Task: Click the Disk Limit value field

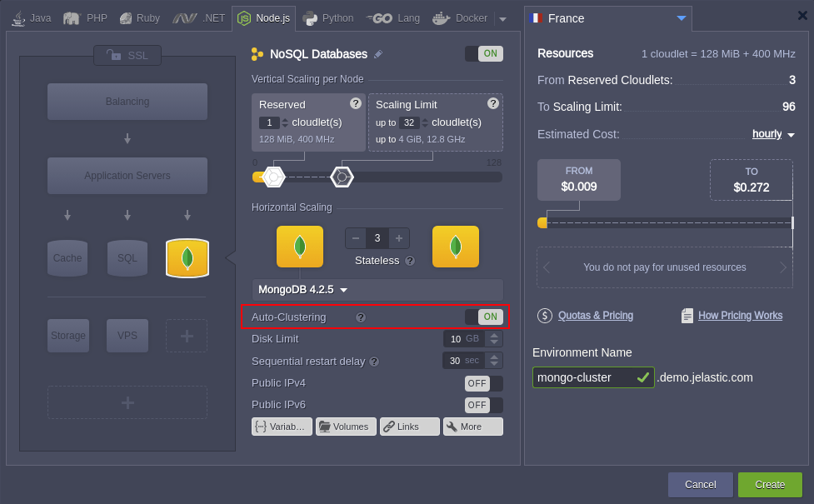Action: [x=465, y=339]
